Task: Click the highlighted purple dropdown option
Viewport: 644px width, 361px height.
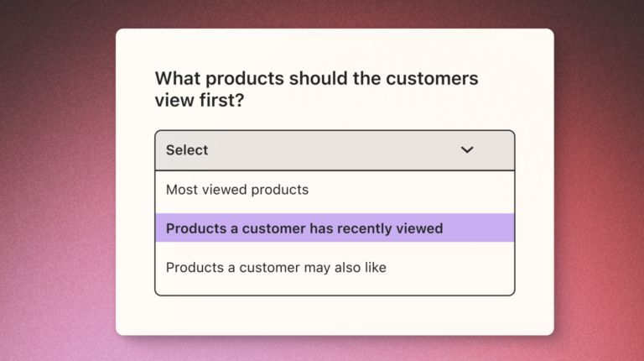Action: pyautogui.click(x=335, y=228)
